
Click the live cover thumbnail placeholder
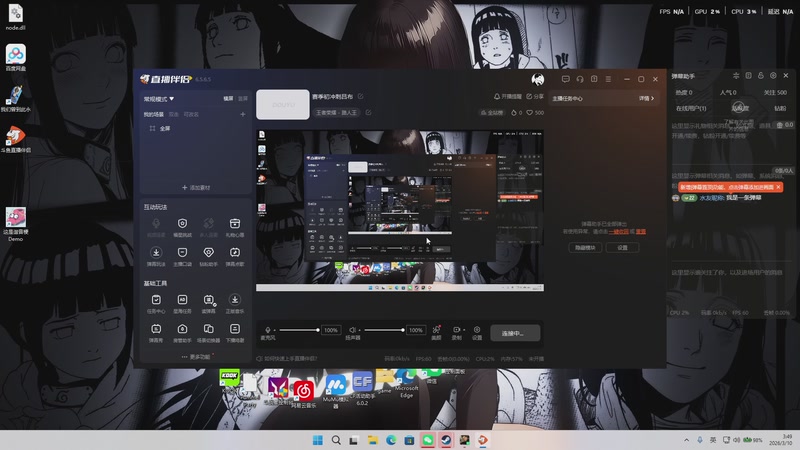coord(283,105)
